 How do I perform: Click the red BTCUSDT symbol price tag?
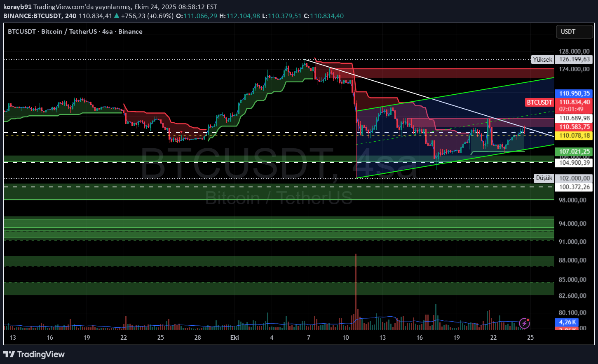tap(539, 102)
